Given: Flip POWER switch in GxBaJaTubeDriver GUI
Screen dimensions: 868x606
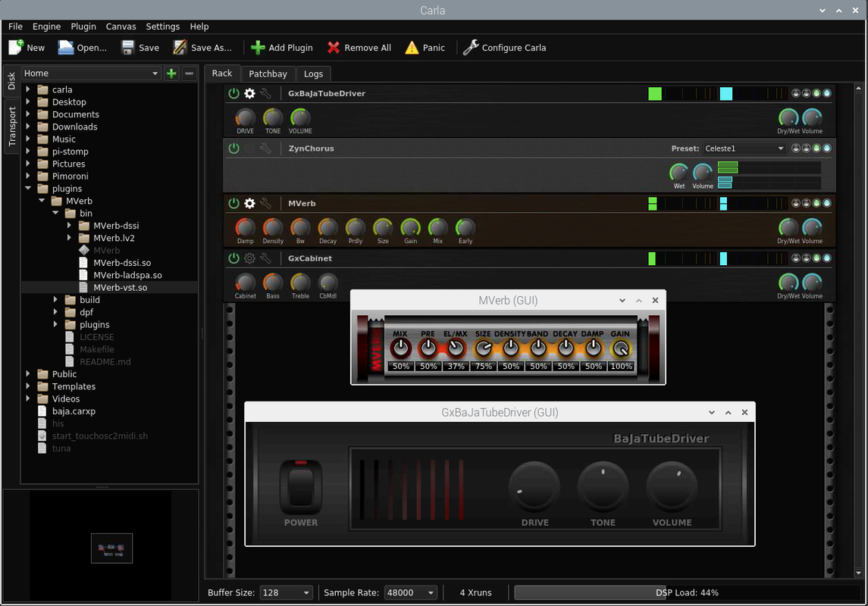Looking at the screenshot, I should (x=301, y=487).
